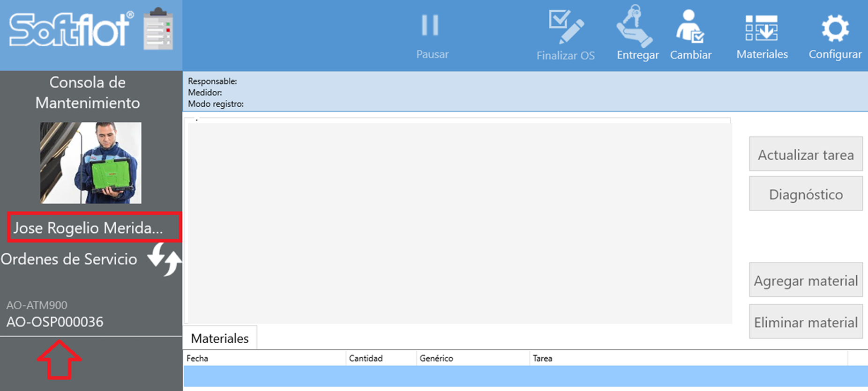Open the Configurar gear icon
This screenshot has width=868, height=391.
(835, 29)
